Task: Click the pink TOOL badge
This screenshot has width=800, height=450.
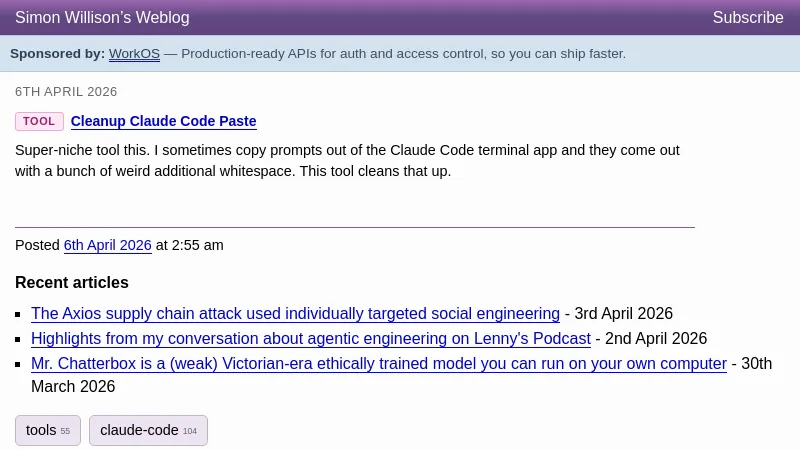Action: pos(39,122)
